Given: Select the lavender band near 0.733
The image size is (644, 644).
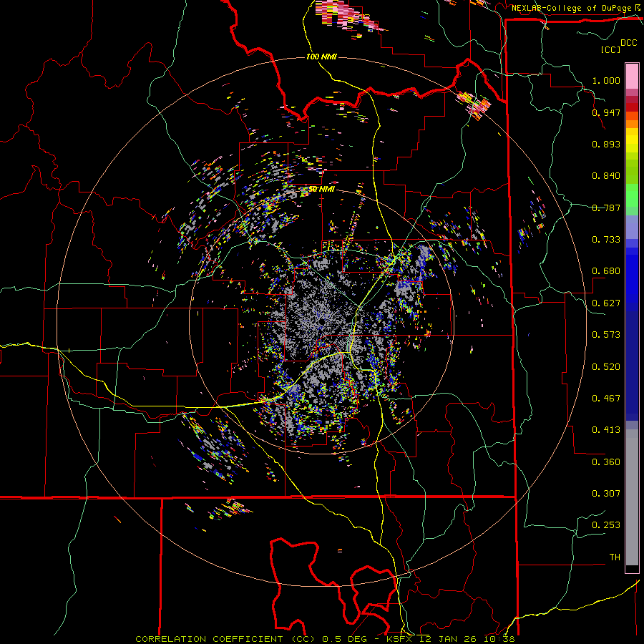Looking at the screenshot, I should (632, 227).
